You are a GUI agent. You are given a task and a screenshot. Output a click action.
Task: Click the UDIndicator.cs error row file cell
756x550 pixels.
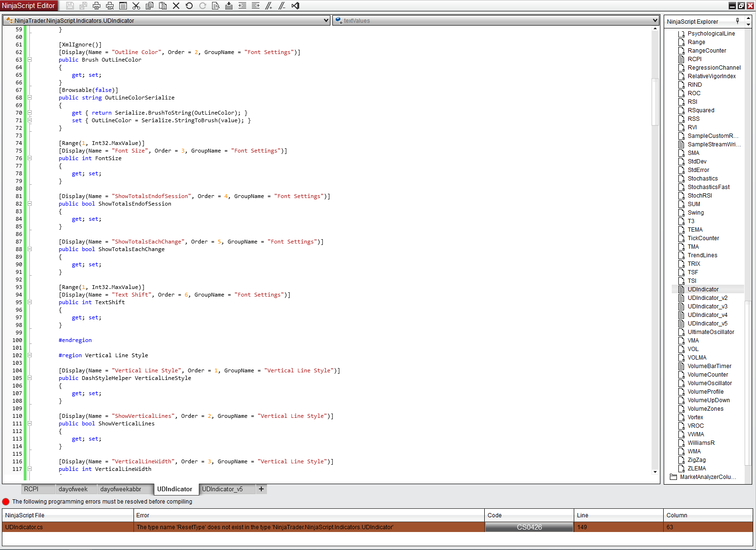point(68,527)
